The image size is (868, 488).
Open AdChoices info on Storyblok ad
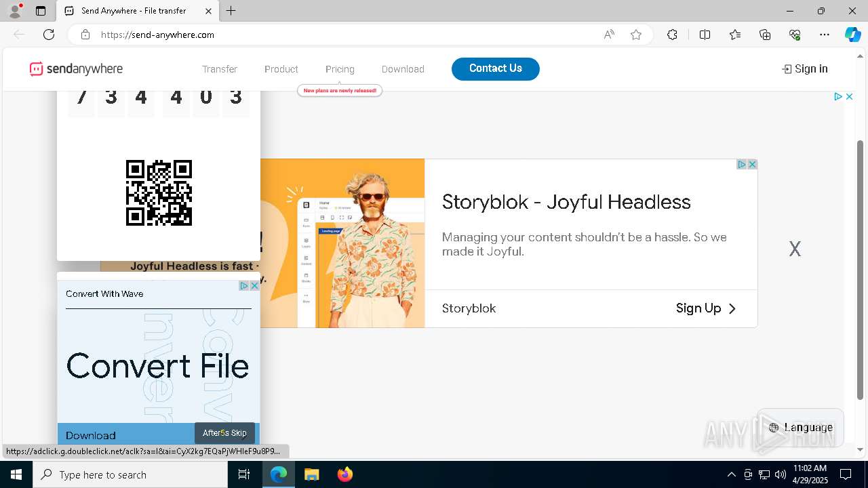(742, 164)
